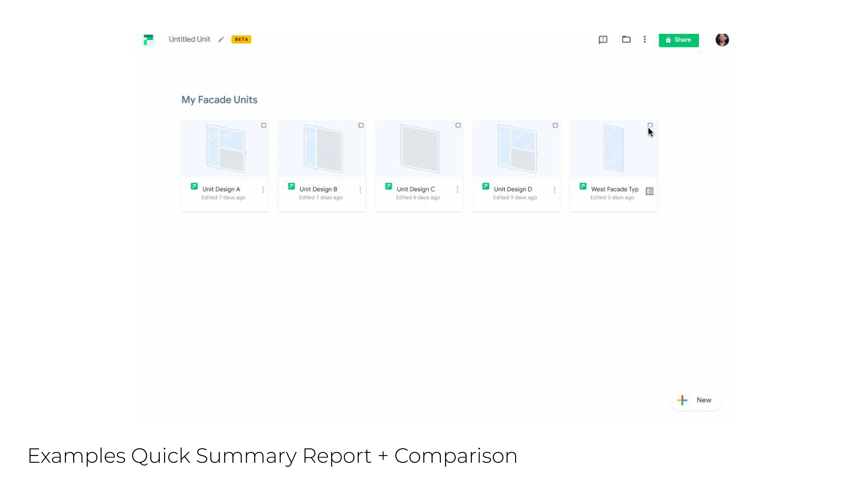Open the feedback comment icon
Viewport: 868px width, 488px height.
coord(603,40)
